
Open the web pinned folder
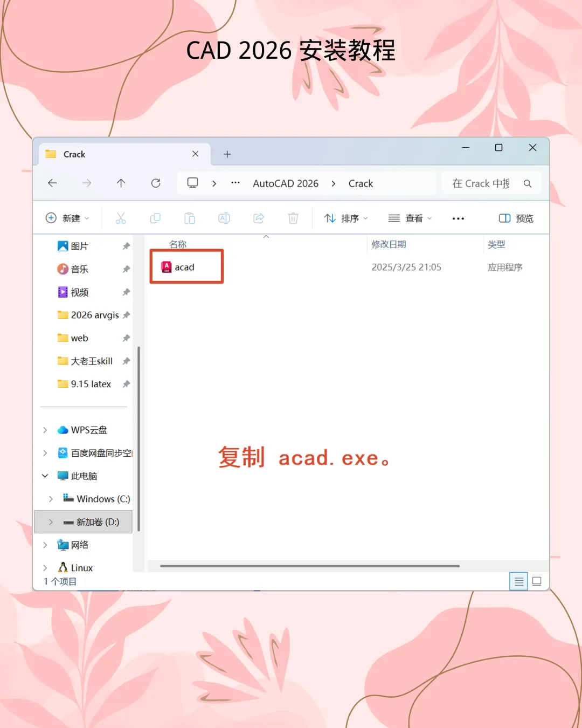click(x=73, y=338)
